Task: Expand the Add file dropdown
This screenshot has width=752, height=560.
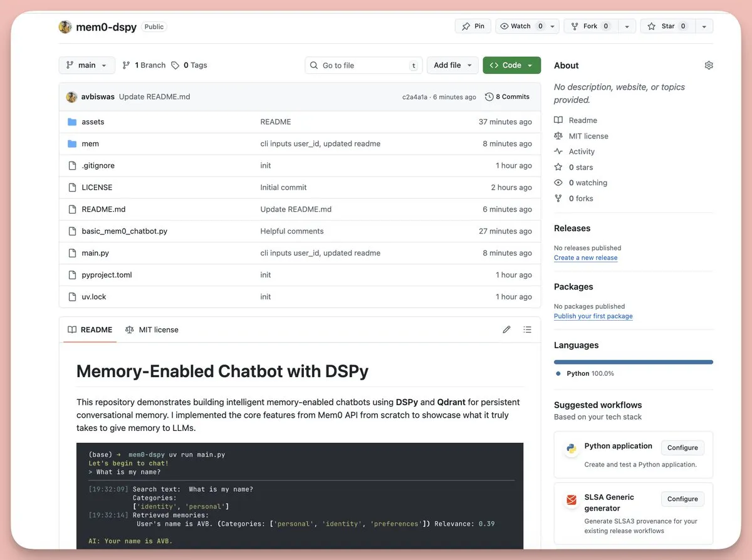Action: click(452, 65)
